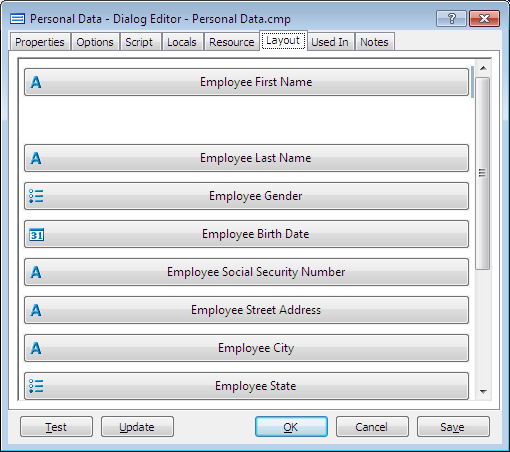510x452 pixels.
Task: Click the Update button
Action: (x=137, y=427)
